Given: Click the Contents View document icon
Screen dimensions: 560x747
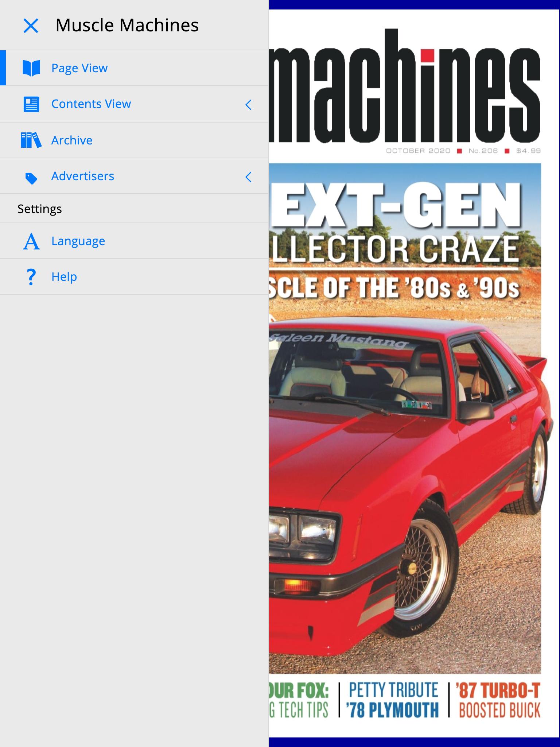Looking at the screenshot, I should (x=31, y=104).
